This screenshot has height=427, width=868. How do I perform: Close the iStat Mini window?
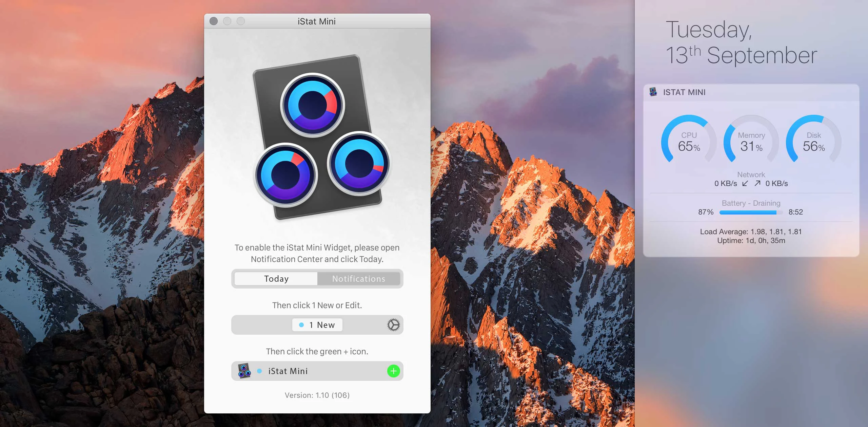pyautogui.click(x=214, y=21)
